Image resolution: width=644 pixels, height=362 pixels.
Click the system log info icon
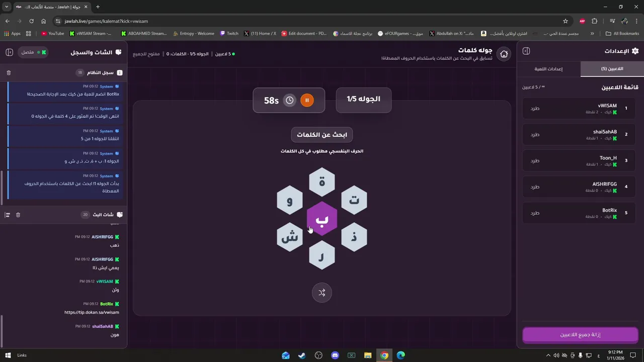coord(120,73)
